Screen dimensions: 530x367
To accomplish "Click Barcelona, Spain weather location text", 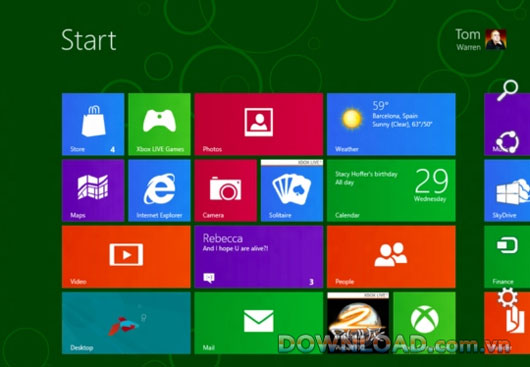I will pos(395,116).
